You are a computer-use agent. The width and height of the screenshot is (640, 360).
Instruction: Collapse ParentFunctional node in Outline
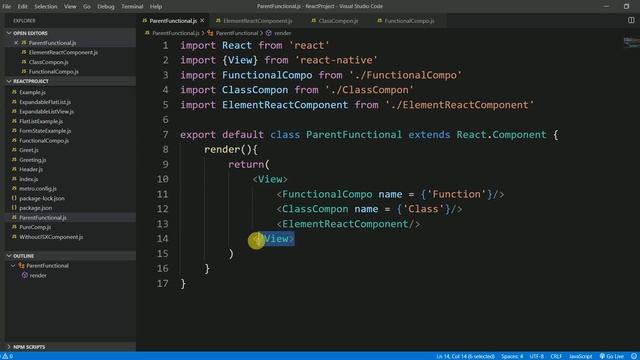(x=13, y=266)
